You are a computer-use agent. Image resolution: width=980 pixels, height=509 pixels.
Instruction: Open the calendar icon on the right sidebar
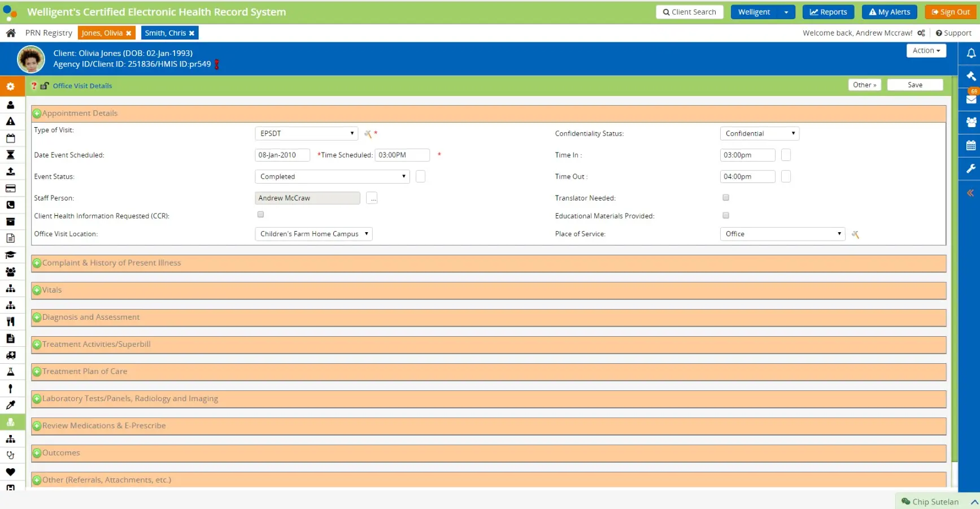coord(971,145)
